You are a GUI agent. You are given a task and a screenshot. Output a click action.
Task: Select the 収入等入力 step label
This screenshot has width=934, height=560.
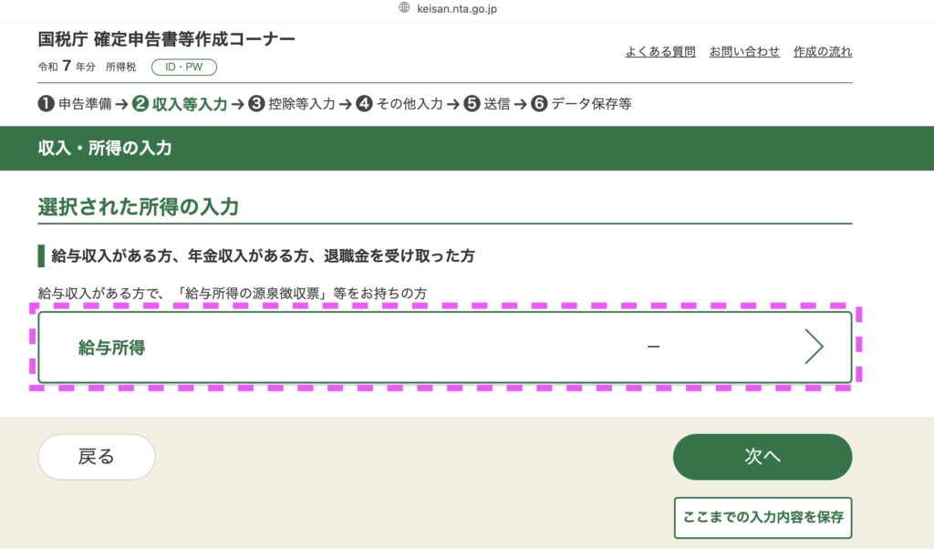pyautogui.click(x=190, y=104)
